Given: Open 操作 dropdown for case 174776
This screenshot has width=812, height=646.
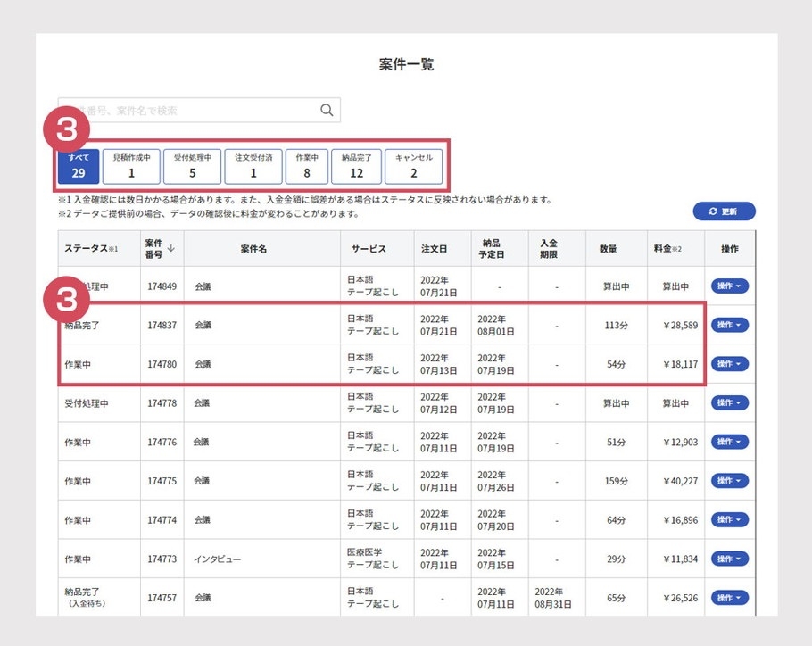Looking at the screenshot, I should tap(729, 442).
